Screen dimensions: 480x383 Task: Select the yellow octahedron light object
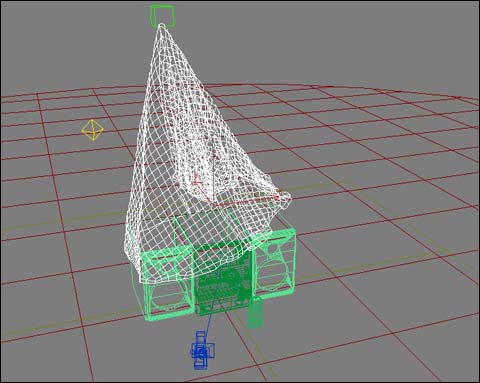93,130
